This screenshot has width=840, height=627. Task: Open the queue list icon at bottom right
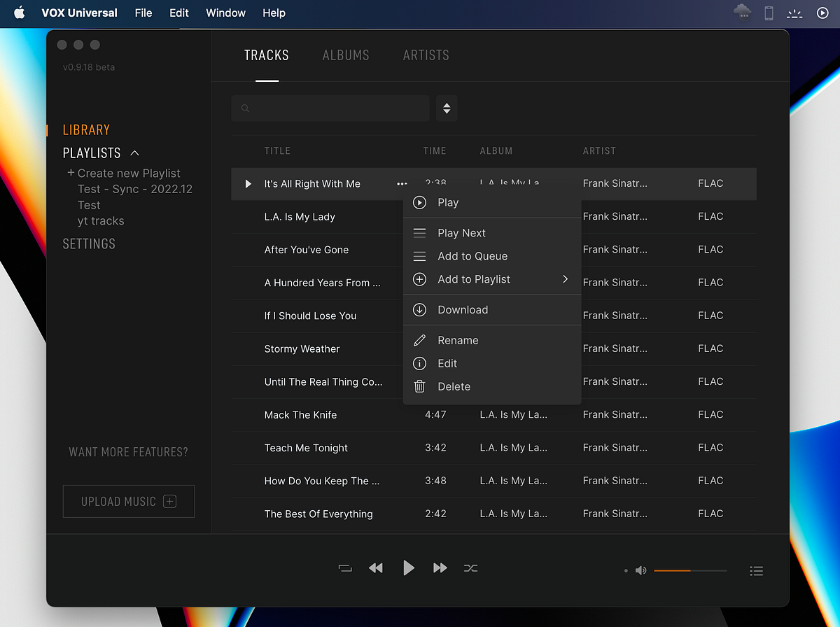click(756, 570)
